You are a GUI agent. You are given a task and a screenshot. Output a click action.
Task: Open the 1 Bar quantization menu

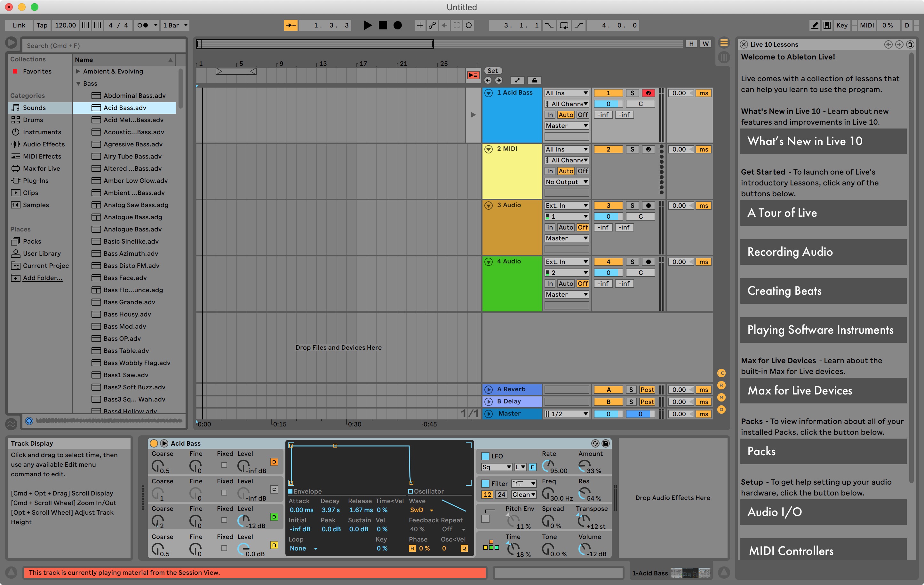click(x=175, y=25)
